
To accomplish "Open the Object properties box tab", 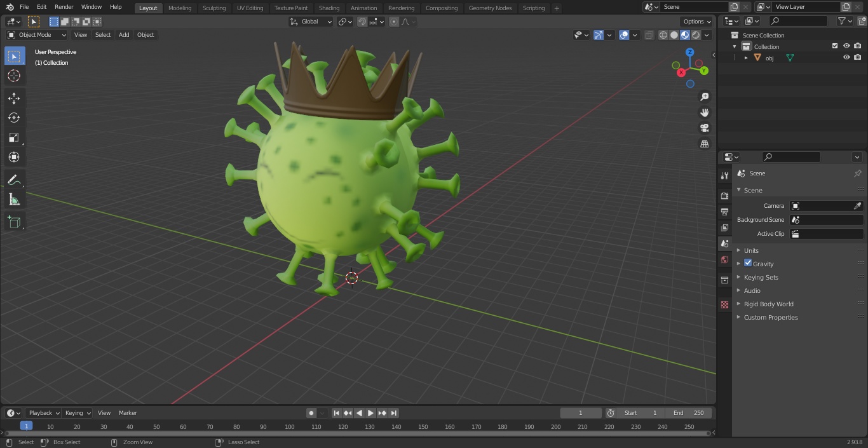I will (724, 280).
